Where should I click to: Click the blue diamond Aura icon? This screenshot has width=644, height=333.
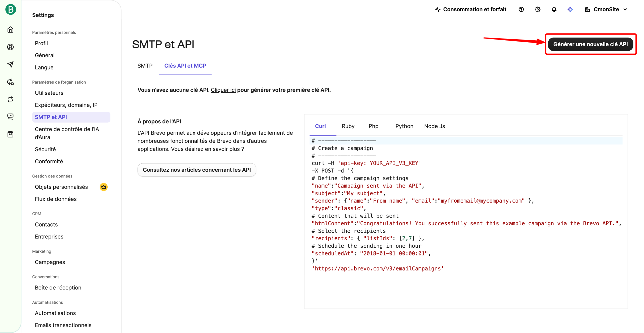click(x=570, y=10)
